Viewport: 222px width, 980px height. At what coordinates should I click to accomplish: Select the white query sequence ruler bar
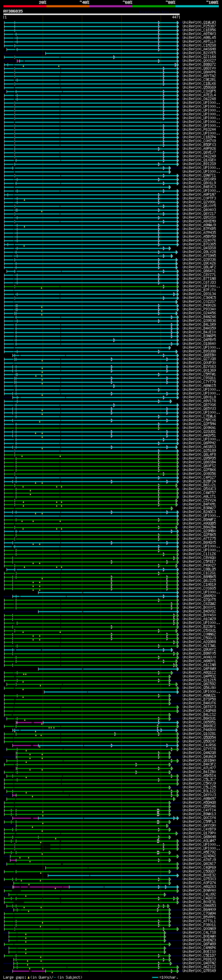click(x=92, y=15)
